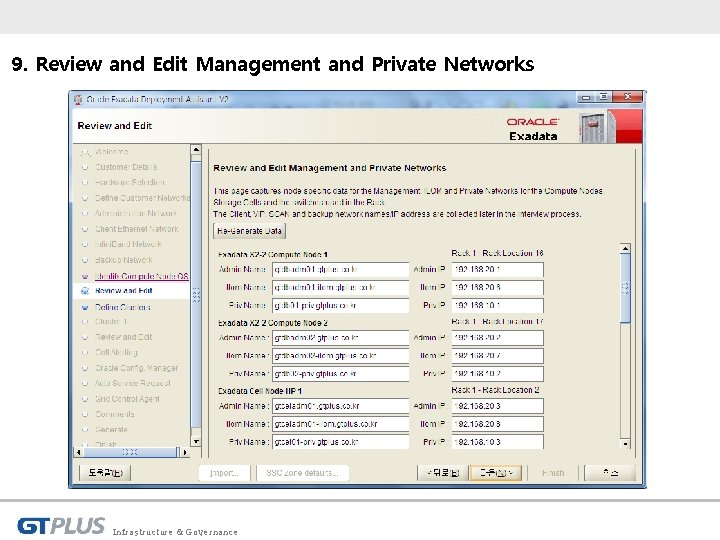Maximize the Deployment Assistant window
Image resolution: width=720 pixels, height=540 pixels.
click(604, 97)
